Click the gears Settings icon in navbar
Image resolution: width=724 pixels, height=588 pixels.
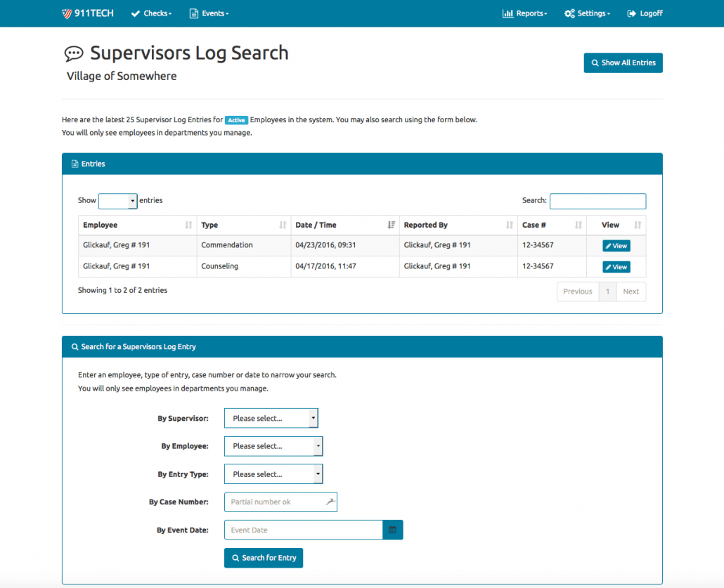569,13
